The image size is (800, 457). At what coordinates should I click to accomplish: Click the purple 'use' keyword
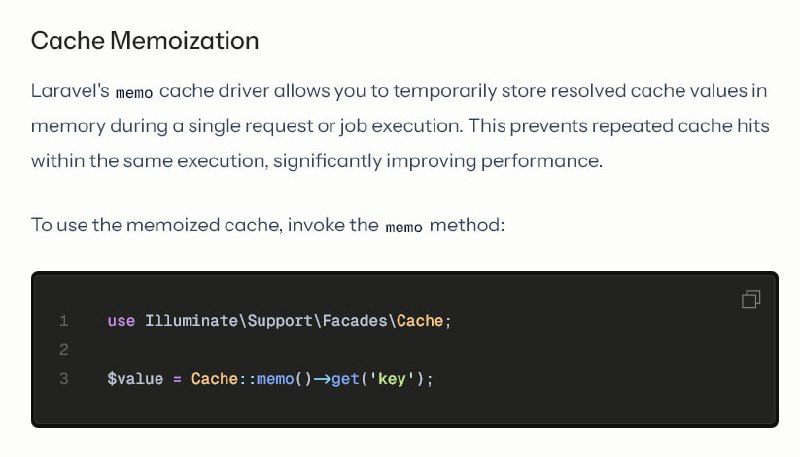[121, 321]
